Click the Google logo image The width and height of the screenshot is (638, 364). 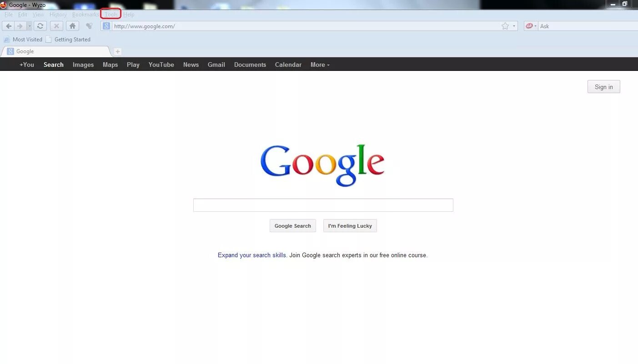(322, 165)
